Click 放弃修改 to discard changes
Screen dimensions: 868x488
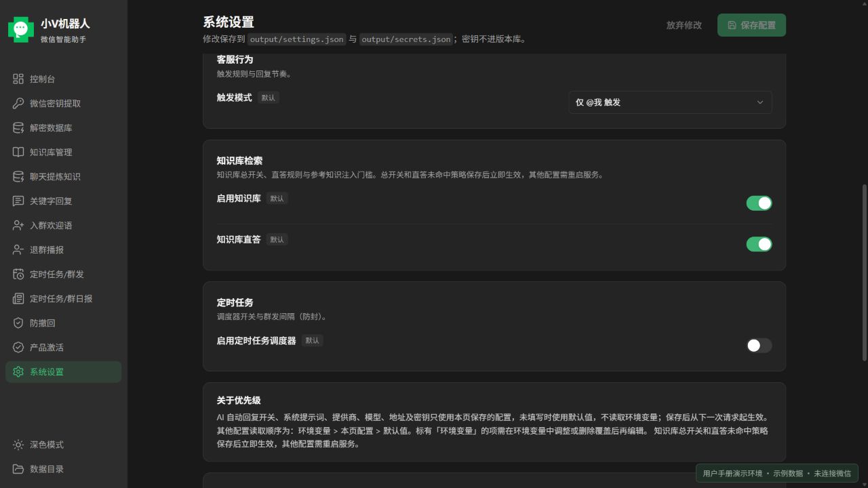point(684,25)
